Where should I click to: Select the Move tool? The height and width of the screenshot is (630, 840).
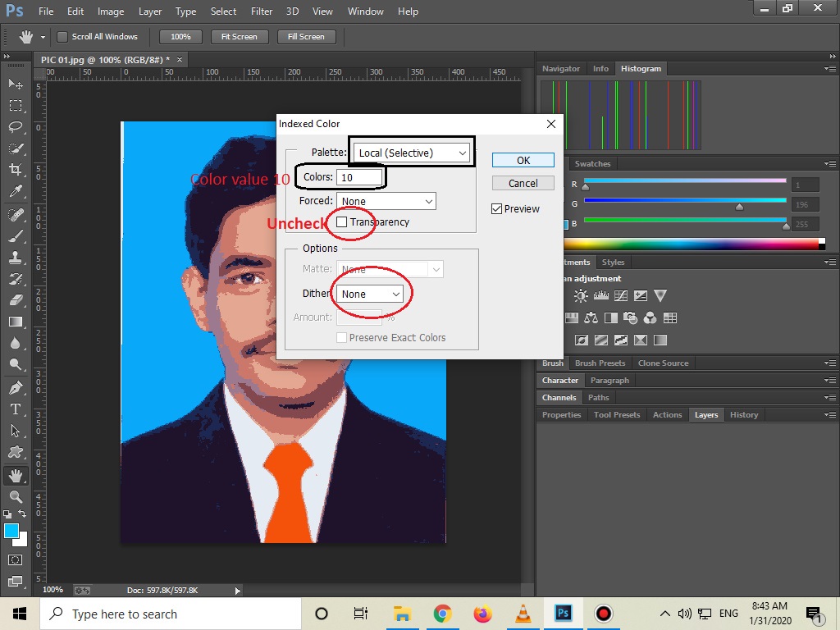(x=16, y=84)
